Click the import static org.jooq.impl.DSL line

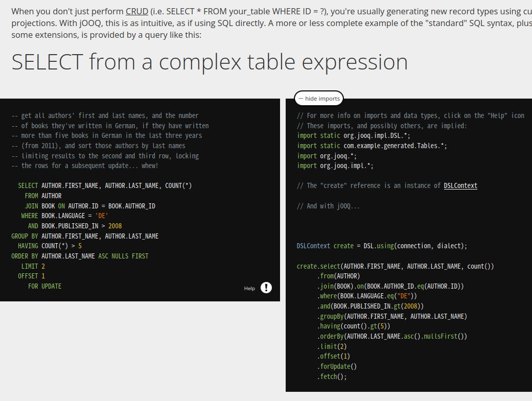[x=353, y=135]
